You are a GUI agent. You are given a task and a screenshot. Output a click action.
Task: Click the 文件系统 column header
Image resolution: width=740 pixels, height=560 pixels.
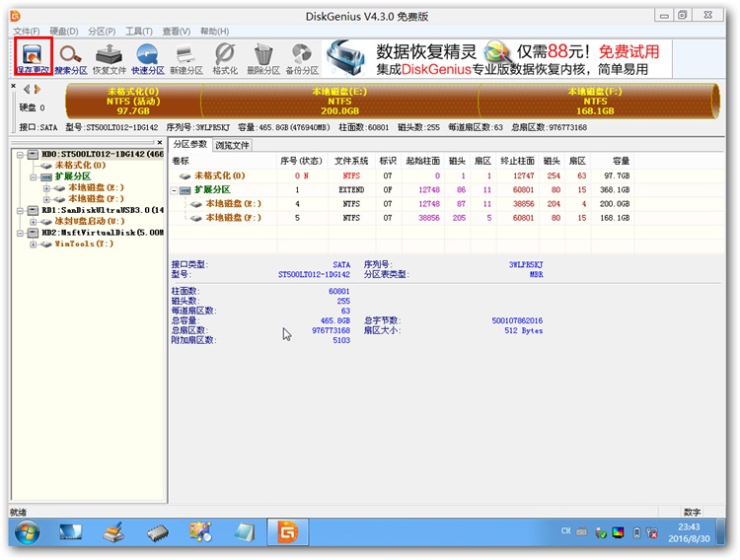(351, 161)
